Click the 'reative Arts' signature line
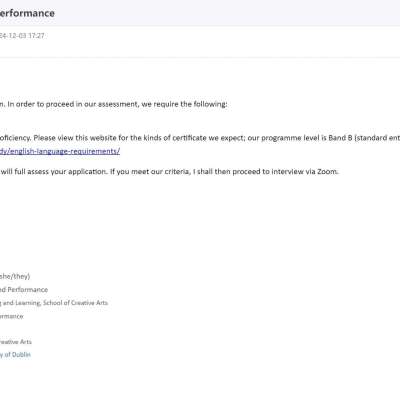 (16, 342)
